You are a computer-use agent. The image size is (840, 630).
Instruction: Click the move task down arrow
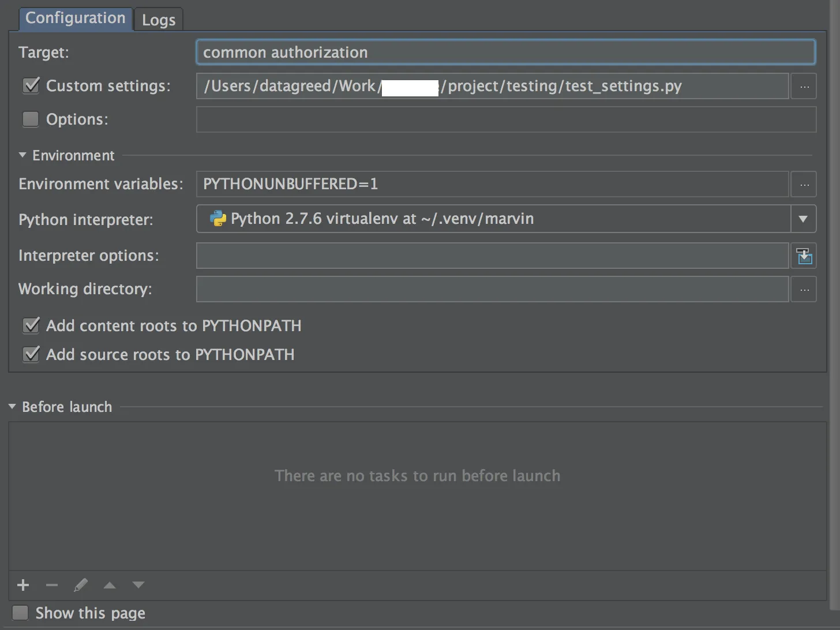point(138,585)
